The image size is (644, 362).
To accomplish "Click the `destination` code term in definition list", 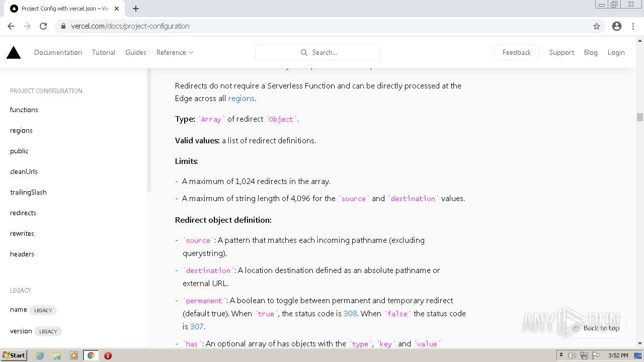I will tap(208, 270).
